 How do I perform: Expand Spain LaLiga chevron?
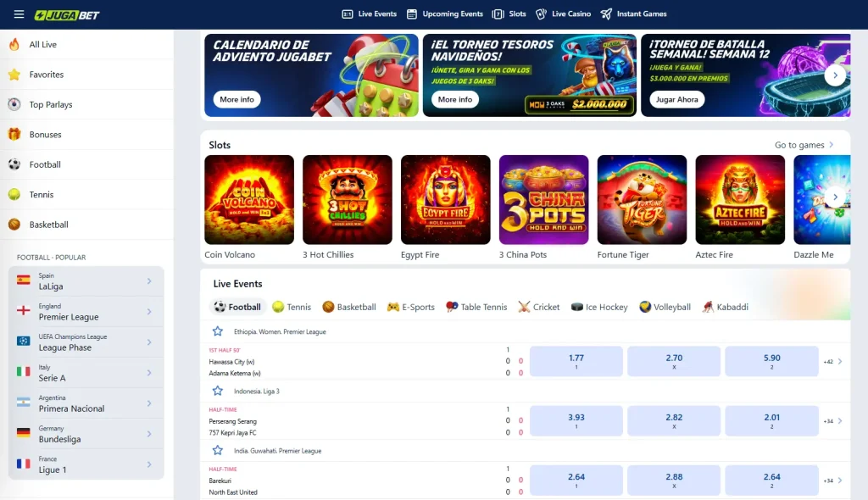(x=149, y=281)
